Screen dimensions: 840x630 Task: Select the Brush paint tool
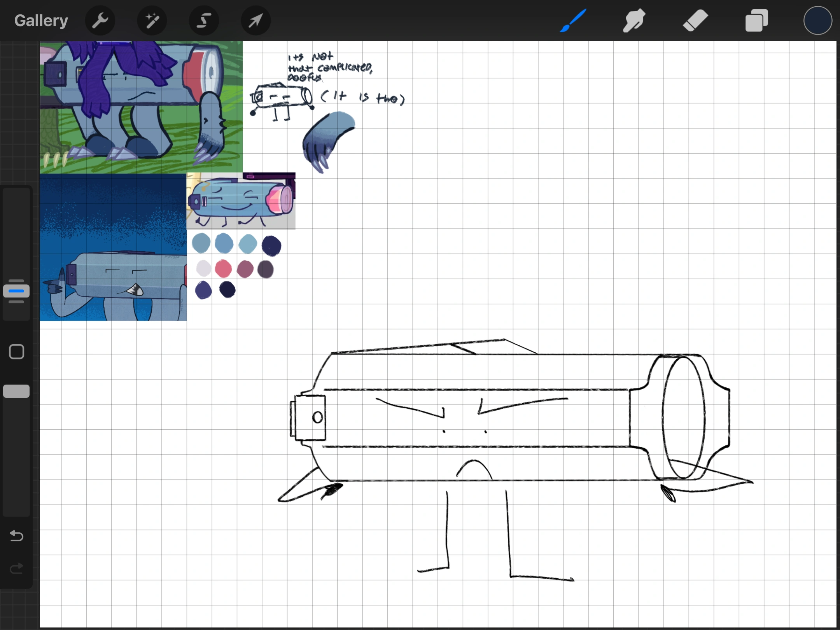(573, 20)
